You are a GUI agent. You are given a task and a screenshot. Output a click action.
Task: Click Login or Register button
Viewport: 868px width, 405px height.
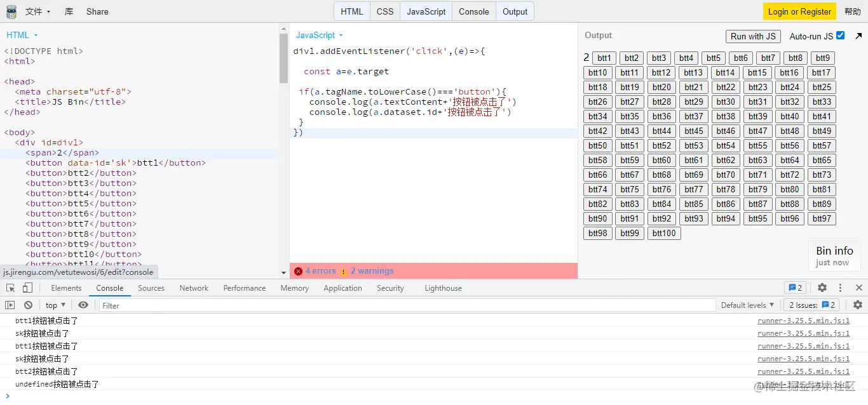(x=799, y=11)
